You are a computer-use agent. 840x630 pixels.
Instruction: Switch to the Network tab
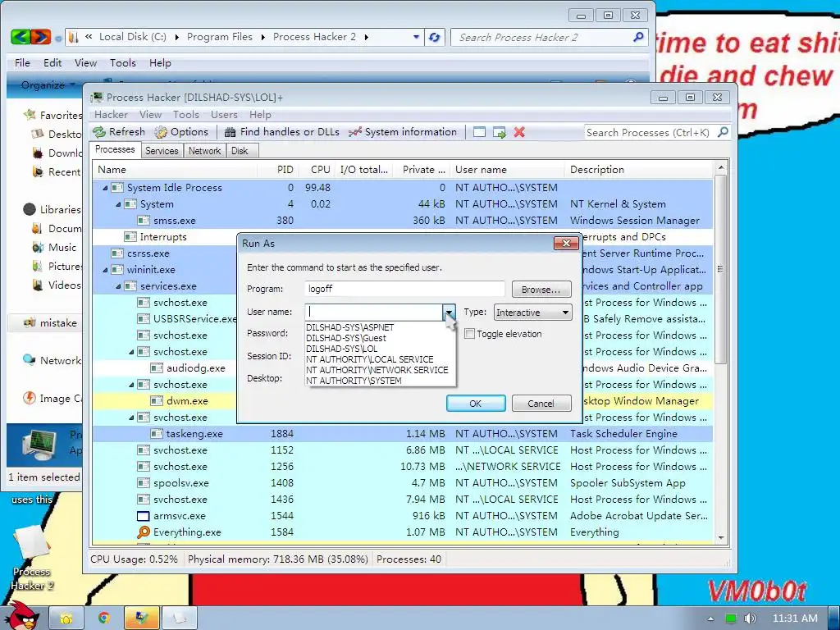click(204, 151)
